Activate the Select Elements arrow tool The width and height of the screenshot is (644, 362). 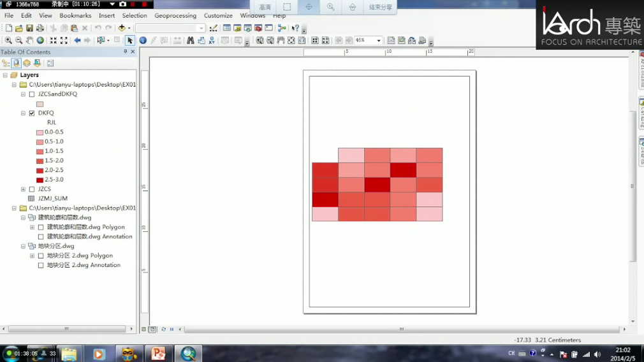130,40
